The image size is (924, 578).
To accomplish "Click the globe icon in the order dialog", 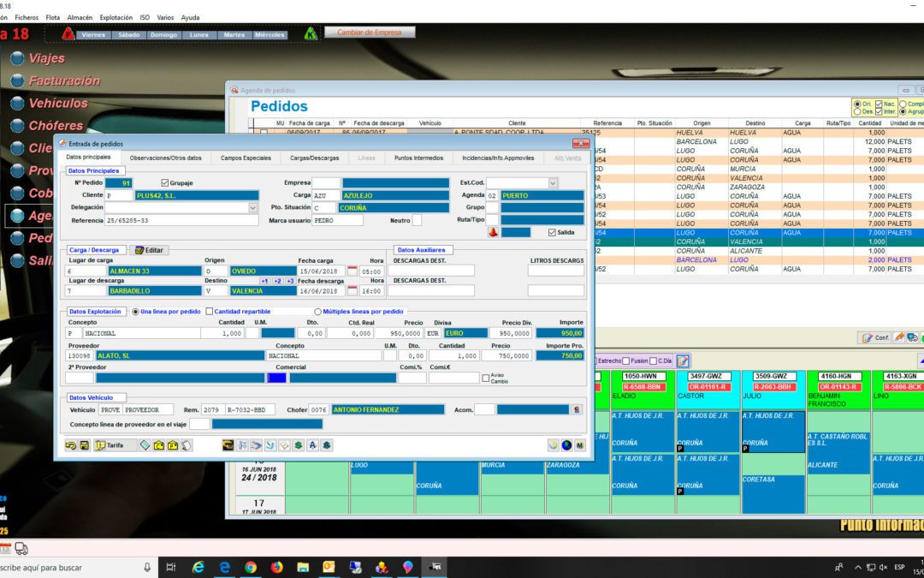I will point(566,445).
